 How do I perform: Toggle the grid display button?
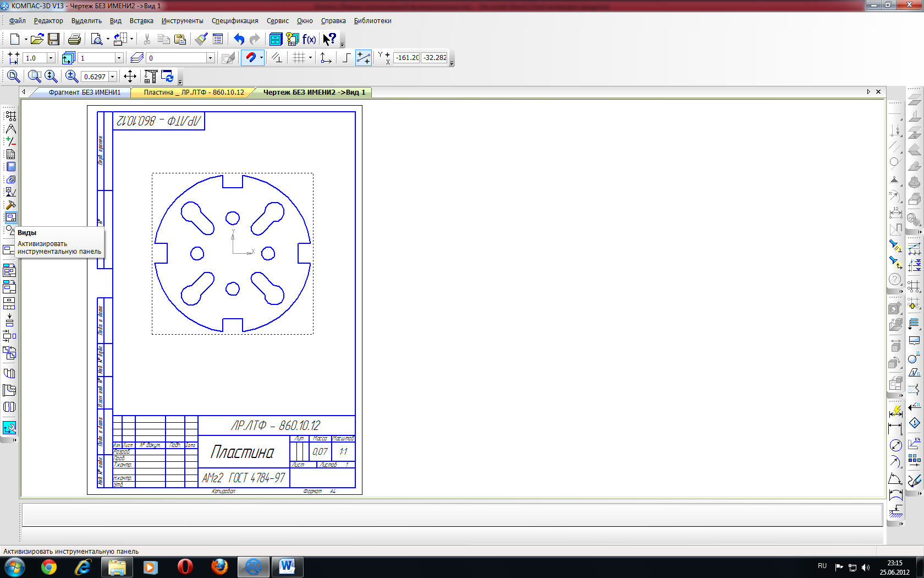[x=299, y=58]
